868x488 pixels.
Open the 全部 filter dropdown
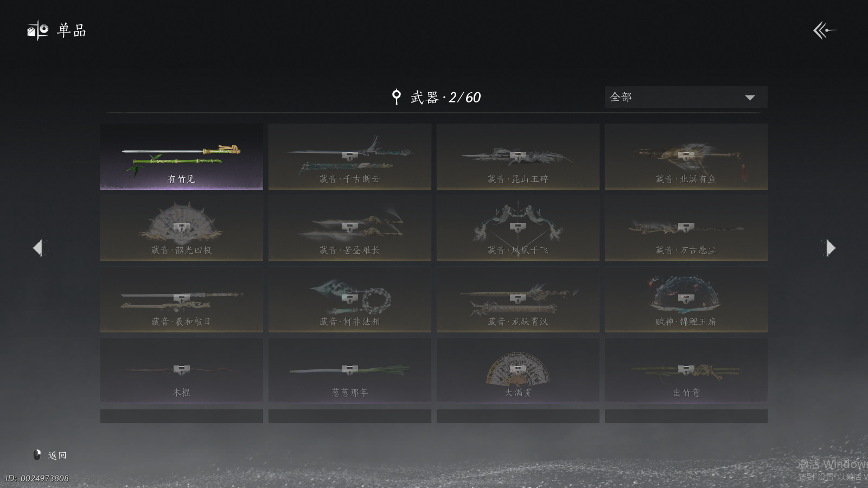pos(686,97)
